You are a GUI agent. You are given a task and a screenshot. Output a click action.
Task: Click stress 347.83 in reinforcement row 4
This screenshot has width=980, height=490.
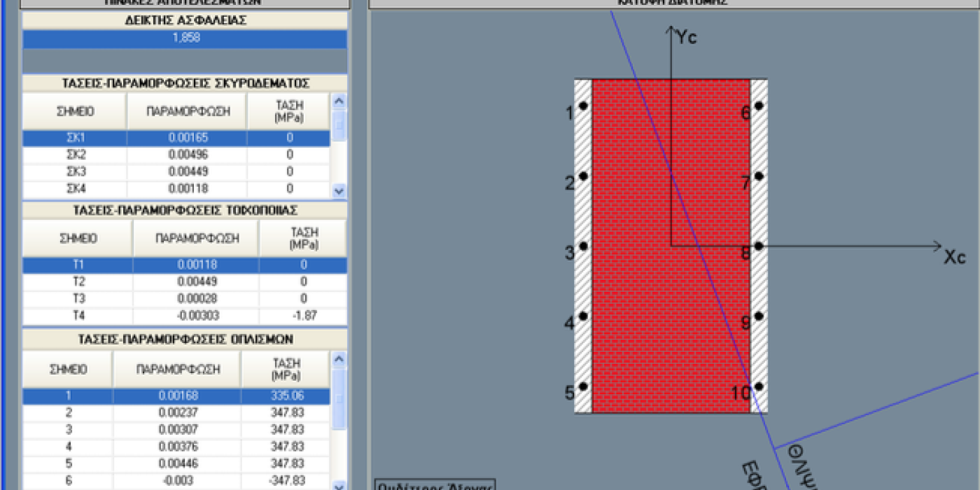coord(286,447)
